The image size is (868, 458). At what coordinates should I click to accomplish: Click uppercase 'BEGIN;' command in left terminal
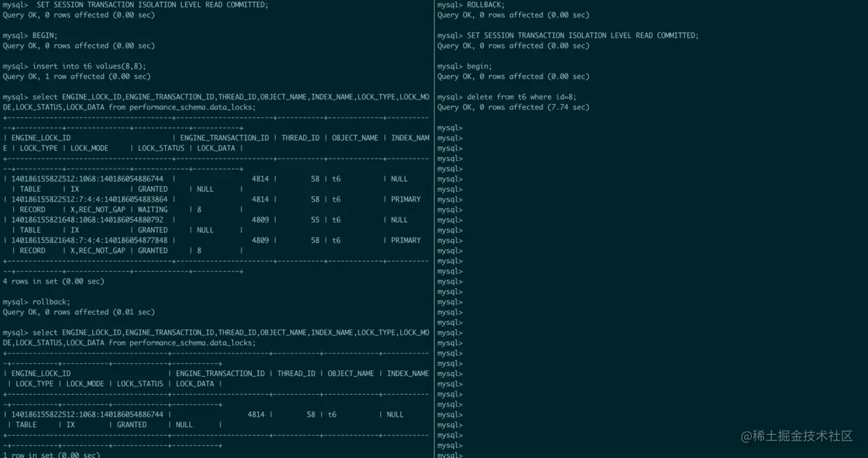45,35
